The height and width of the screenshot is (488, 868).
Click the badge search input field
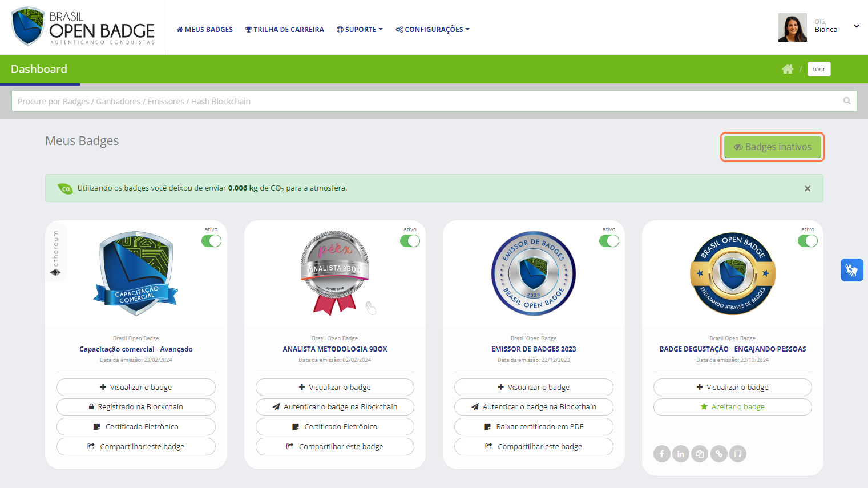pos(434,101)
